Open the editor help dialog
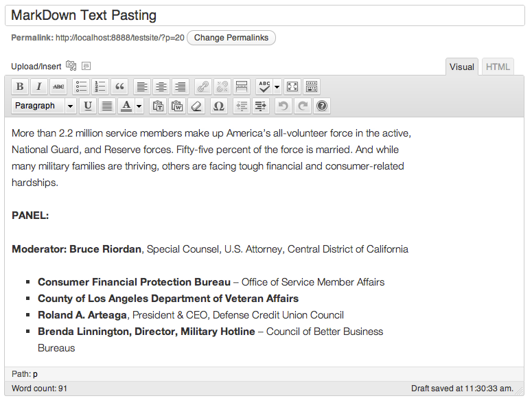 [322, 106]
